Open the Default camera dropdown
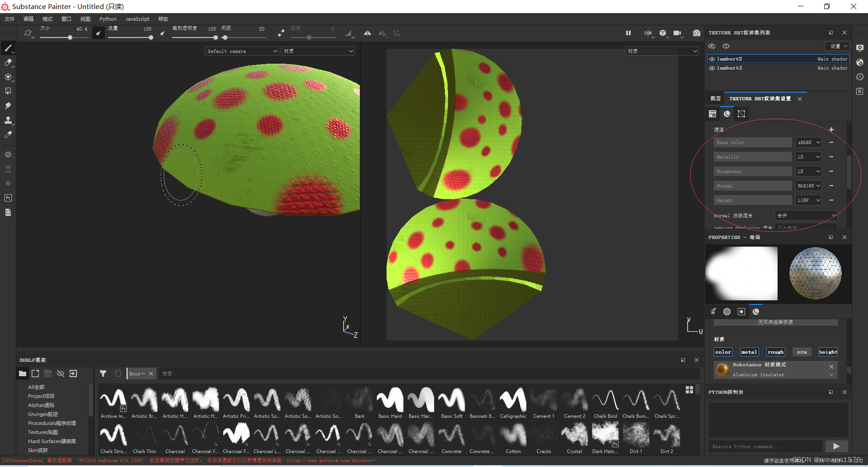The width and height of the screenshot is (868, 467). tap(241, 51)
